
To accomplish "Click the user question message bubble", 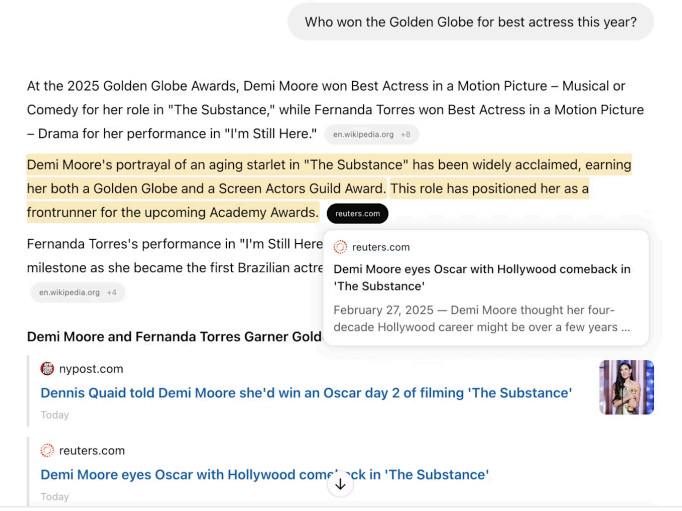I will [x=471, y=22].
